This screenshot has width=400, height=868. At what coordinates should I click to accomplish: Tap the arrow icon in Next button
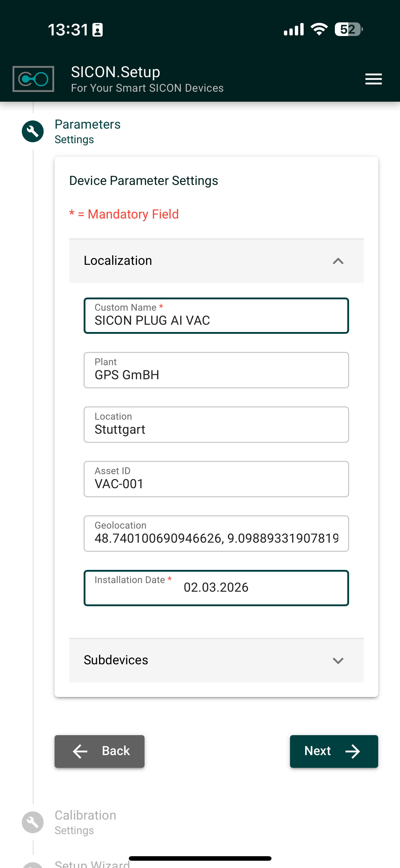(x=352, y=751)
